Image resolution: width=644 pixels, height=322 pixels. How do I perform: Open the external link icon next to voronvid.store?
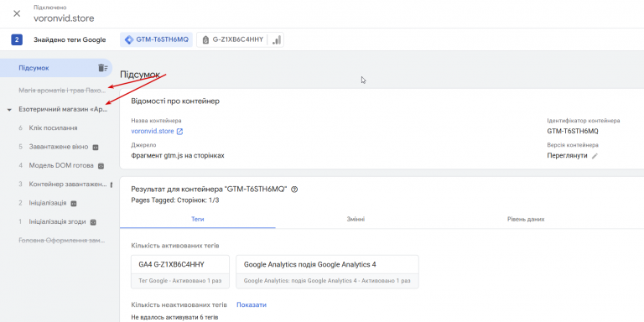tap(179, 132)
